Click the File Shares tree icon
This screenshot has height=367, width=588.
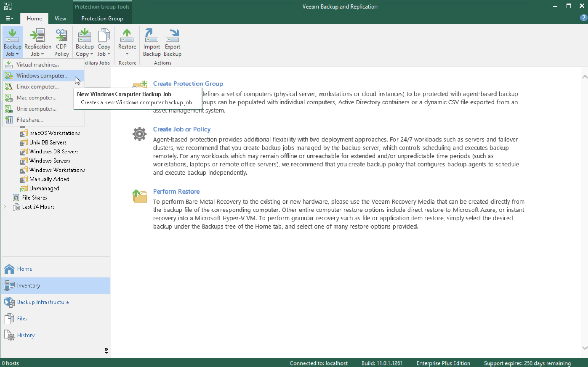(x=16, y=197)
